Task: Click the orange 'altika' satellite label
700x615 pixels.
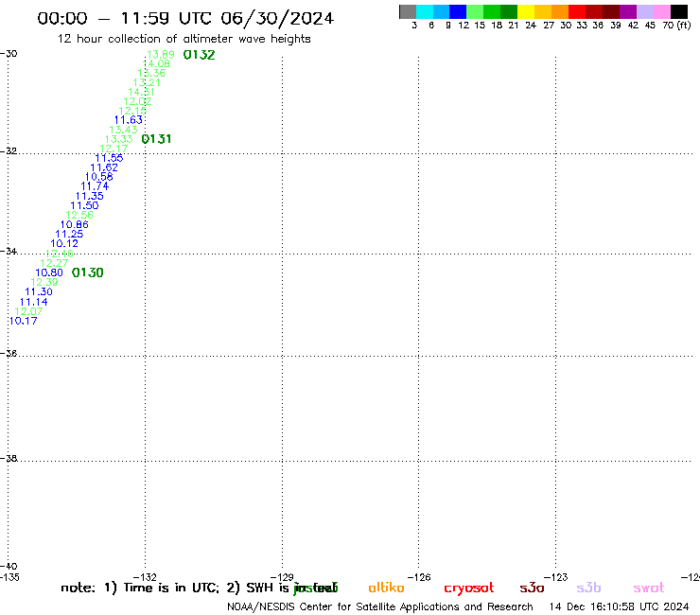Action: pos(386,588)
